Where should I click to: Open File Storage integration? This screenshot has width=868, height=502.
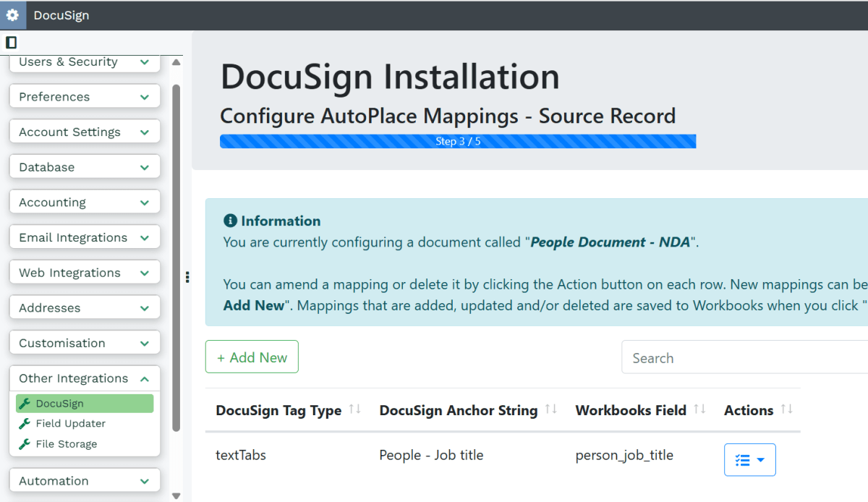66,444
